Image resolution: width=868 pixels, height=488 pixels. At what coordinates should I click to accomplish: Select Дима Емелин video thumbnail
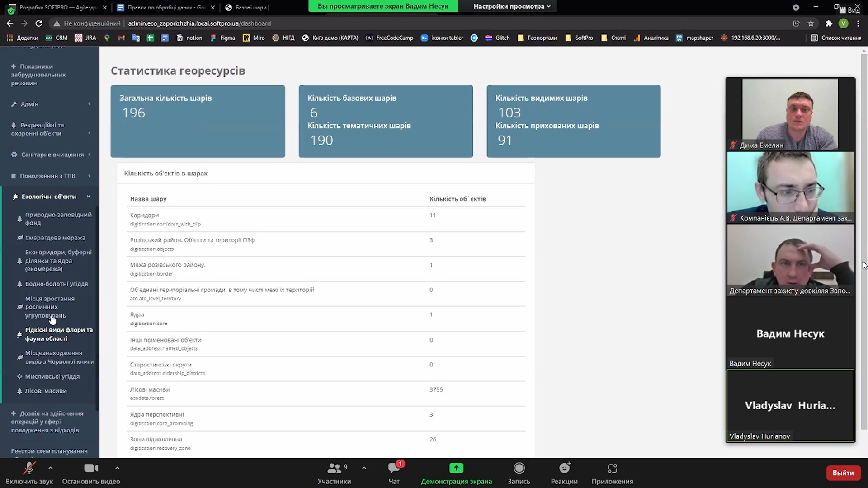point(790,114)
